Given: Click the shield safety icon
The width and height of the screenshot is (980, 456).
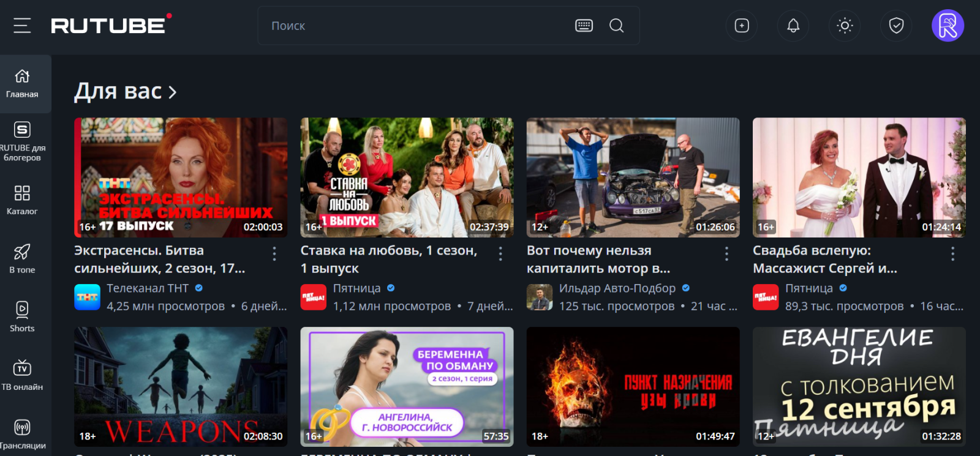Looking at the screenshot, I should (x=895, y=26).
